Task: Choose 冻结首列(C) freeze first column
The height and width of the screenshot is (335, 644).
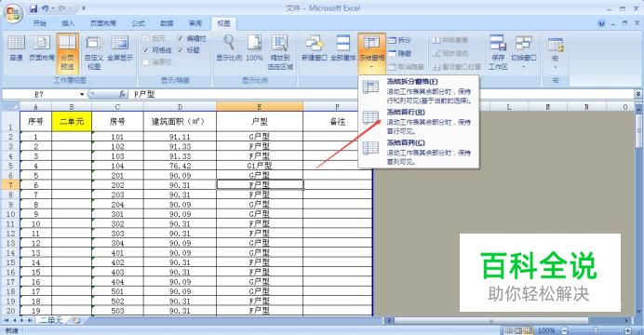Action: click(x=419, y=152)
